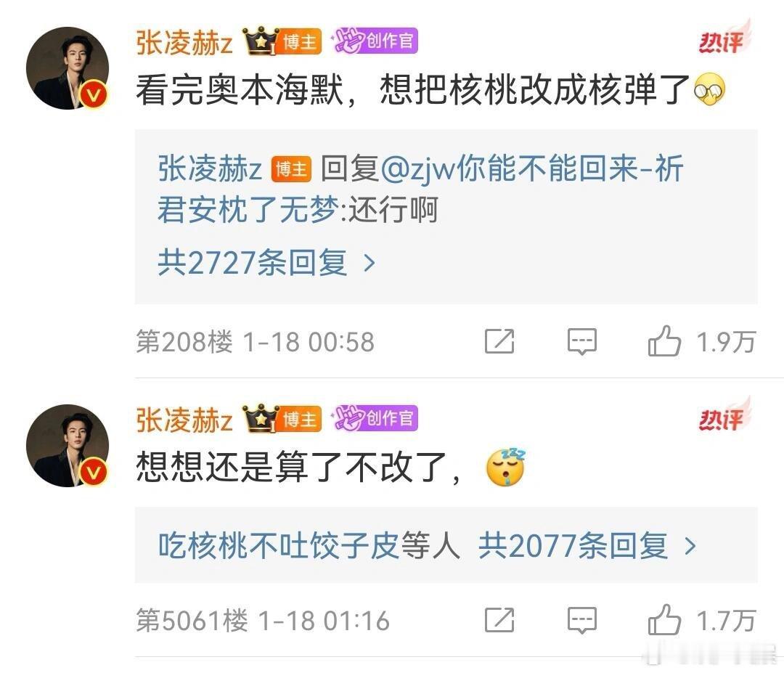Open 吃核桃不吐饺子皮 user profile
Image resolution: width=784 pixels, height=673 pixels.
278,545
